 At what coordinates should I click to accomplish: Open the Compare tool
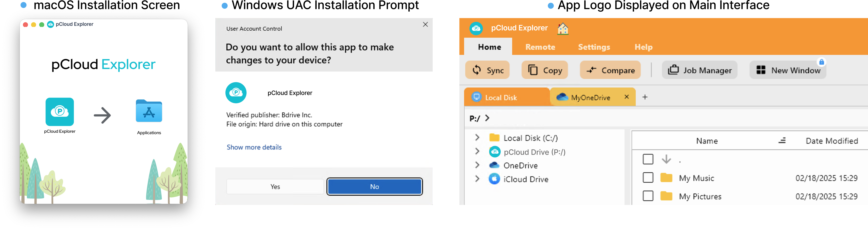click(x=610, y=70)
